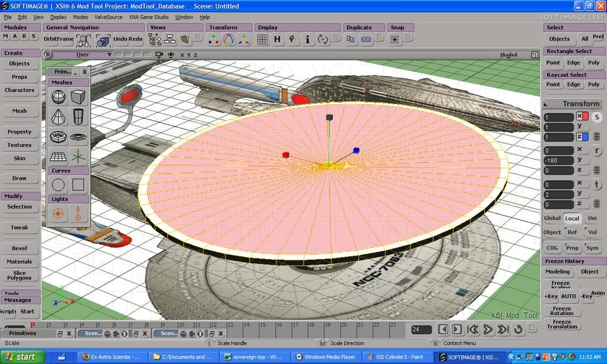The height and width of the screenshot is (364, 607).
Task: Create a null object primitive
Action: 78,157
